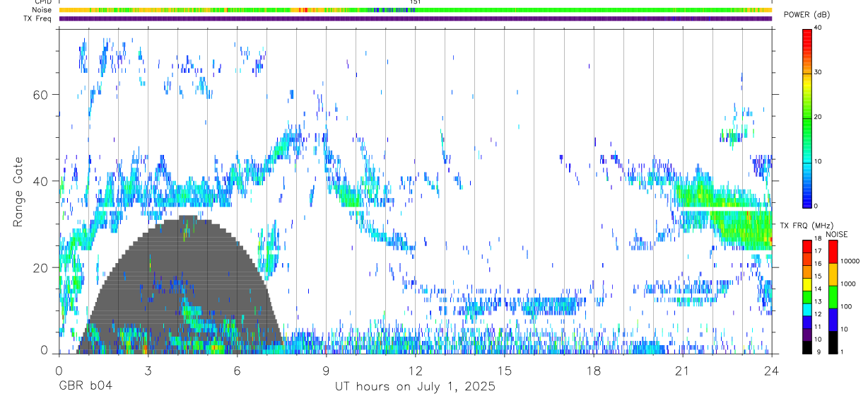Click the '1000' label on the NOISE legend
Viewport: 868px width, 401px height.
(x=848, y=284)
